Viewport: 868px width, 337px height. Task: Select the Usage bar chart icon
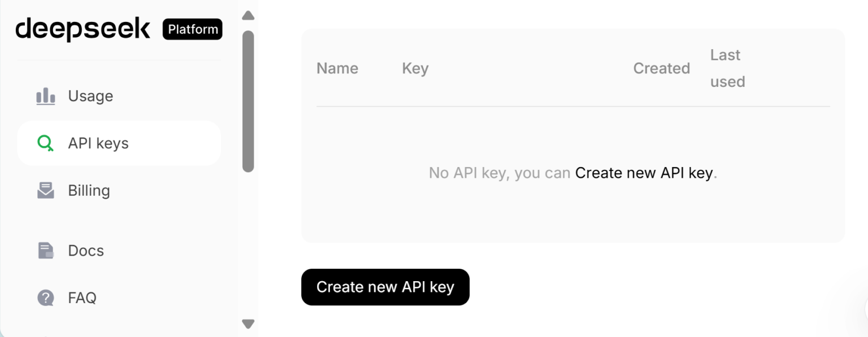(x=45, y=96)
